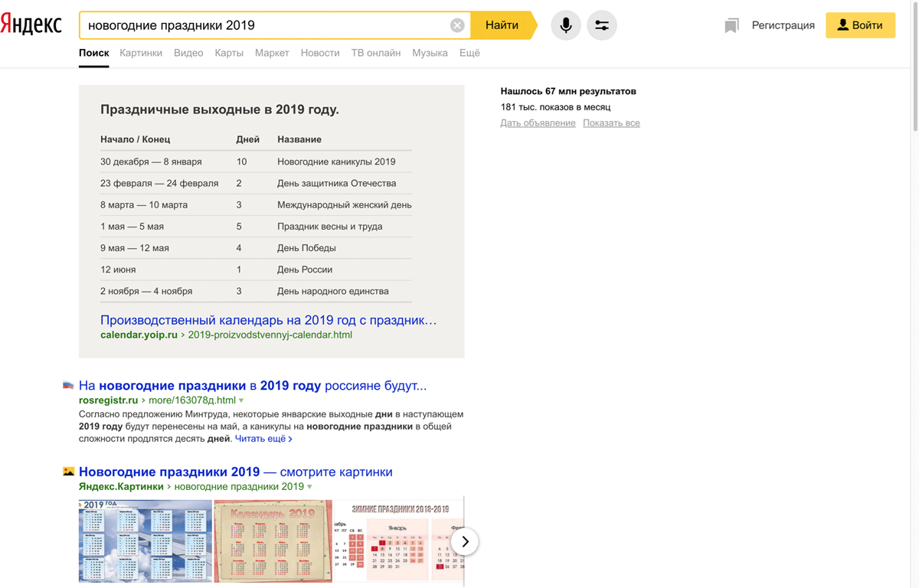Click rosregistr.ru site favicon
Image resolution: width=919 pixels, height=588 pixels.
(x=68, y=386)
